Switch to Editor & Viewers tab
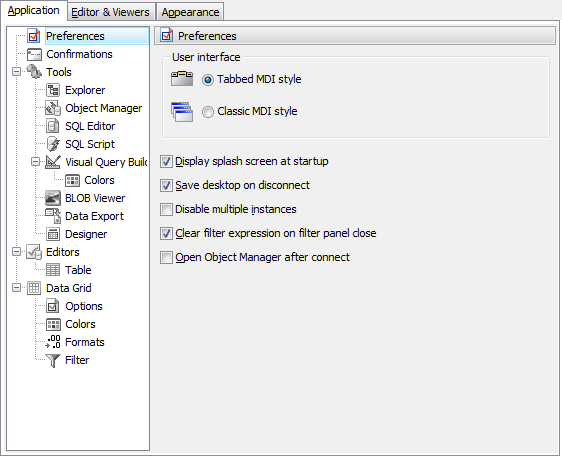This screenshot has width=562, height=457. click(x=111, y=12)
